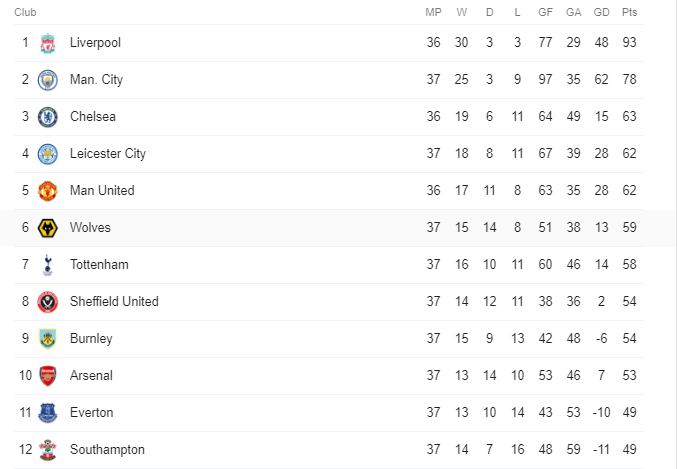Click the Everton club crest
This screenshot has height=469, width=677.
point(47,413)
